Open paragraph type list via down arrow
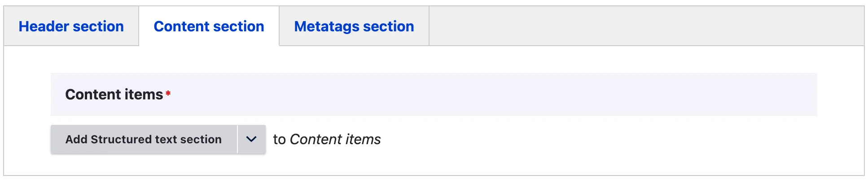Image resolution: width=868 pixels, height=180 pixels. click(x=251, y=139)
